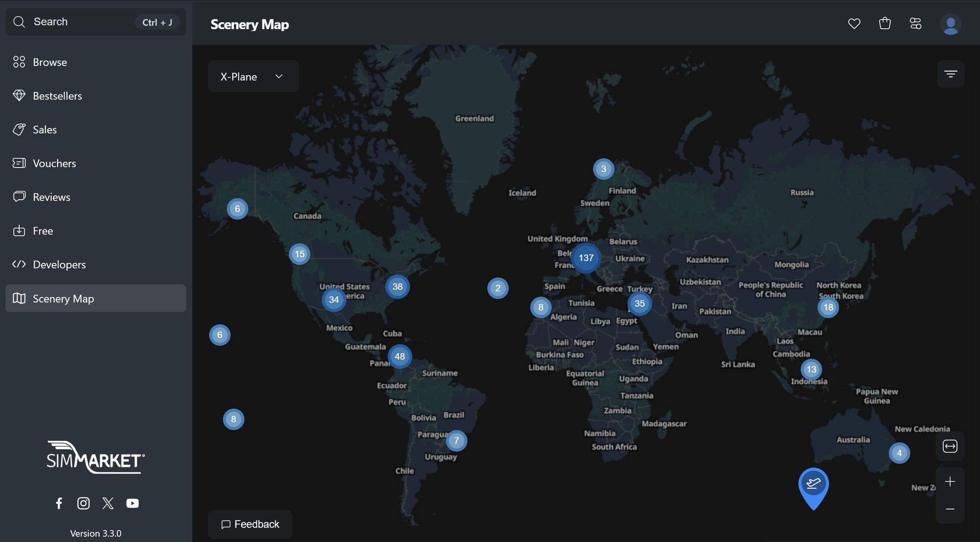Open map filter options icon
Image resolution: width=980 pixels, height=542 pixels.
[950, 74]
